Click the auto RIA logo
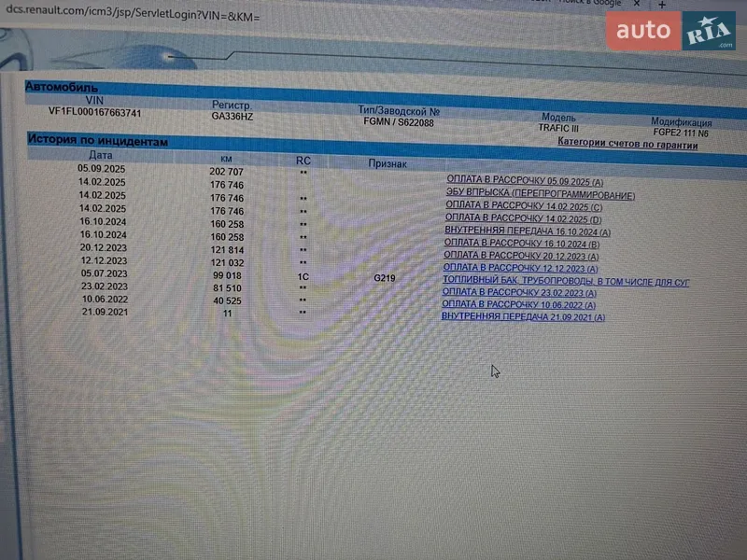Image resolution: width=747 pixels, height=560 pixels. 670,31
